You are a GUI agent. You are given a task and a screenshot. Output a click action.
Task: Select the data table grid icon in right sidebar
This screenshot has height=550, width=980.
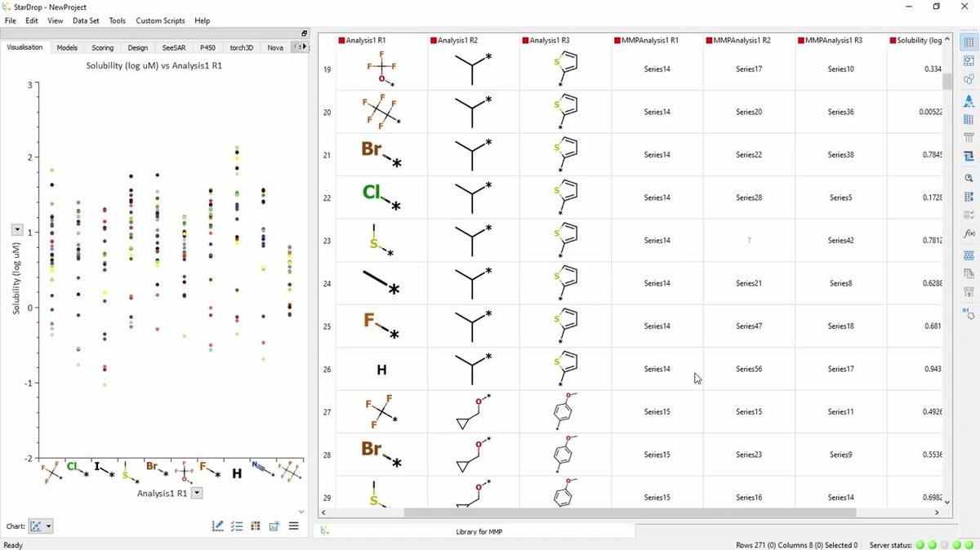969,42
